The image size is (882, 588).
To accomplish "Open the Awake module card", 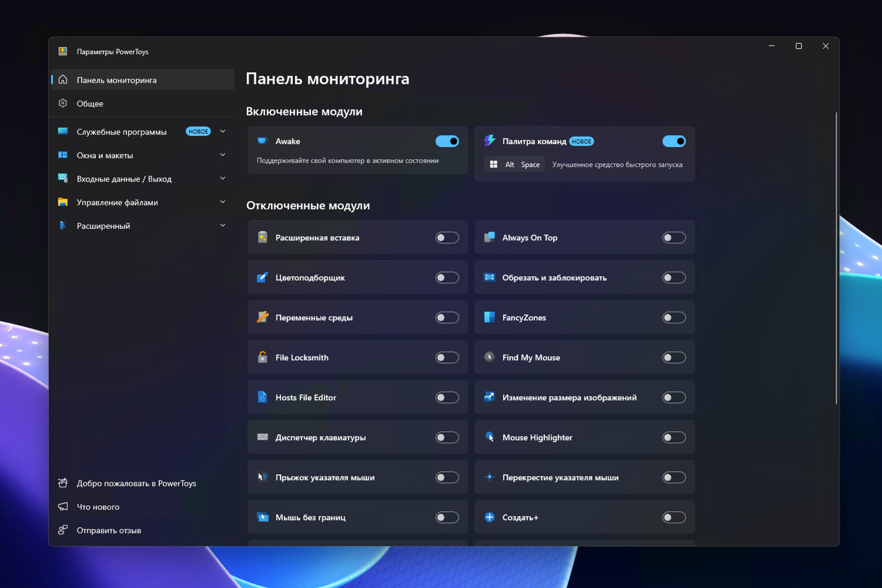I will (x=358, y=150).
